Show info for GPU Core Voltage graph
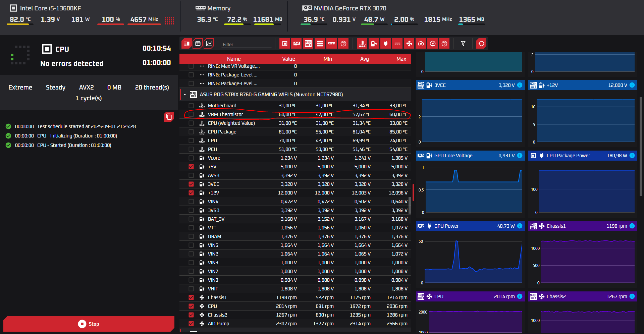This screenshot has height=334, width=644. (x=520, y=156)
